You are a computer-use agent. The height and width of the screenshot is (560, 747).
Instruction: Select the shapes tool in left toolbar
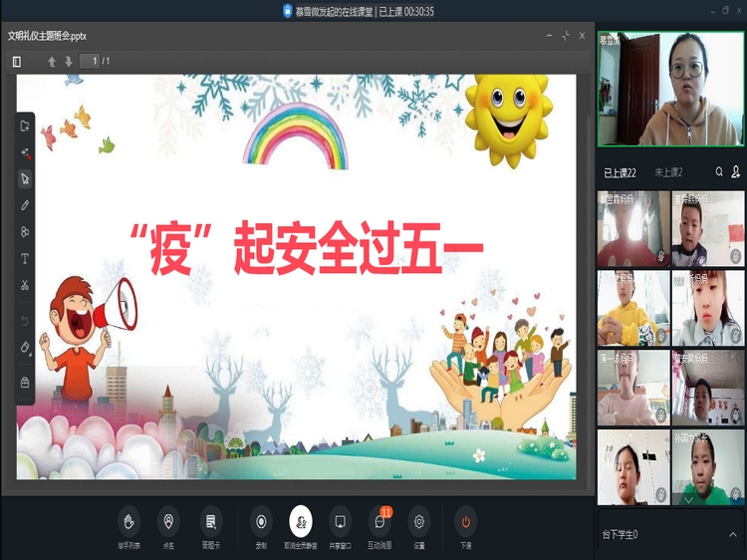tap(25, 232)
